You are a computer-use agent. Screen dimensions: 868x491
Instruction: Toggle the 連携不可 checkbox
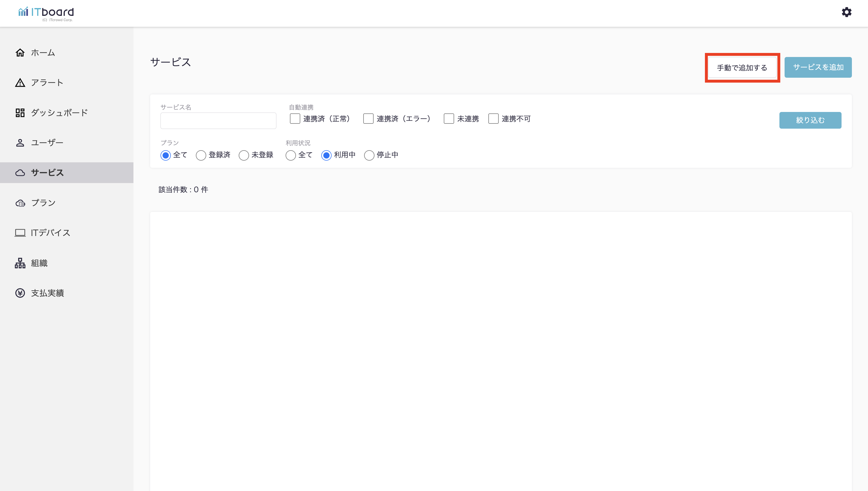[493, 119]
